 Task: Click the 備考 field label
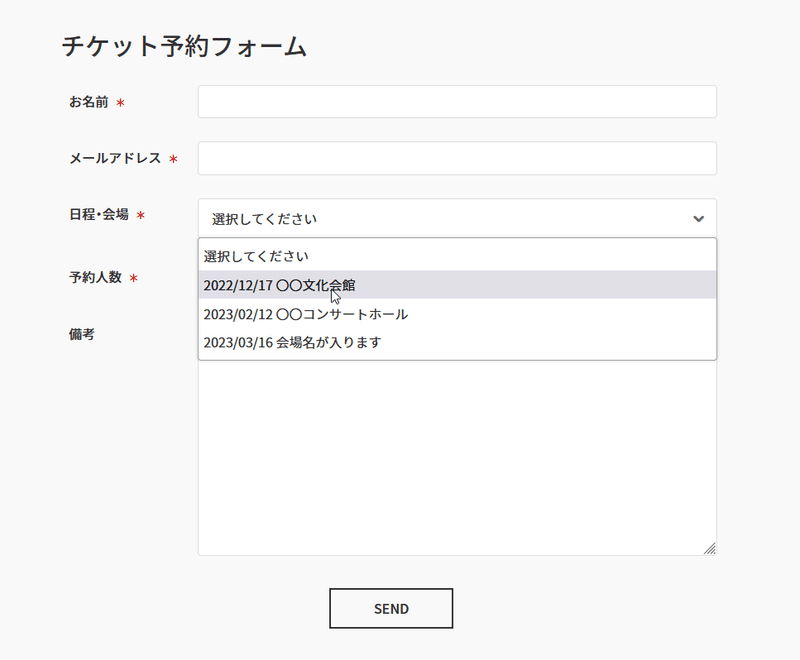[82, 334]
